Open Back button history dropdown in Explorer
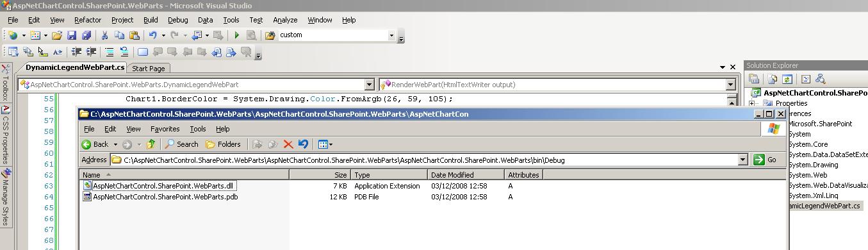 115,144
